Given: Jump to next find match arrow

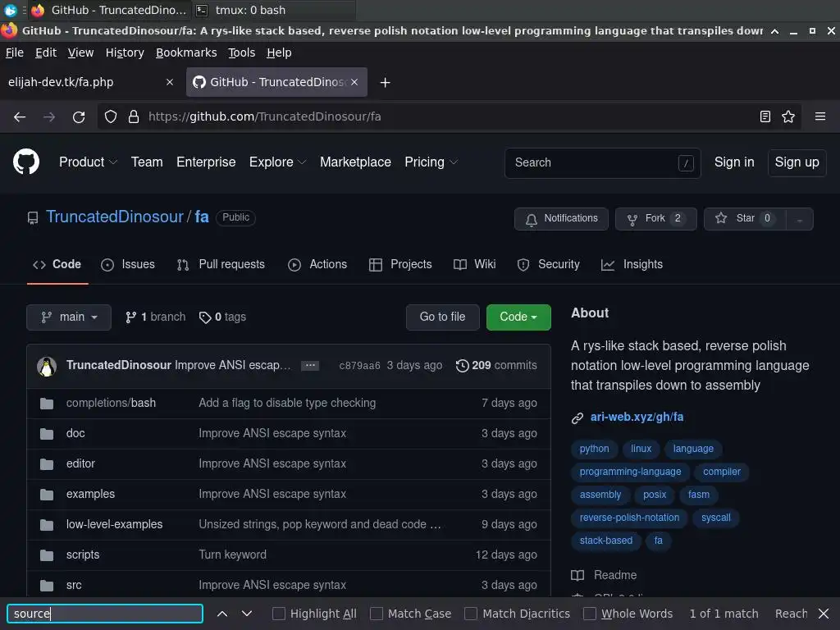Looking at the screenshot, I should click(x=246, y=614).
